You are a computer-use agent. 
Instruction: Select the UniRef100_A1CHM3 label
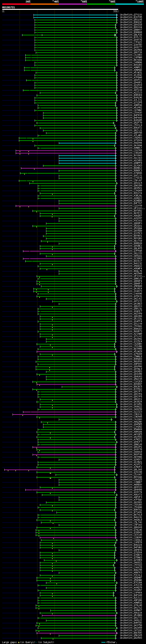click(x=131, y=161)
